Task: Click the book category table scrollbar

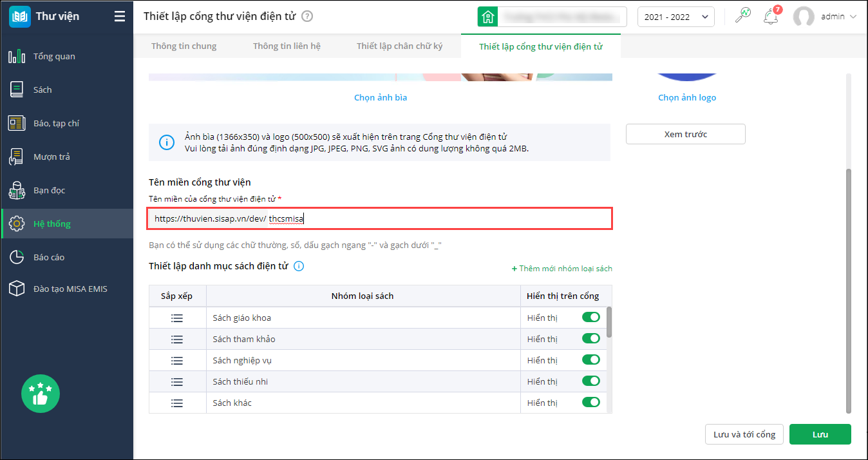Action: pos(609,322)
